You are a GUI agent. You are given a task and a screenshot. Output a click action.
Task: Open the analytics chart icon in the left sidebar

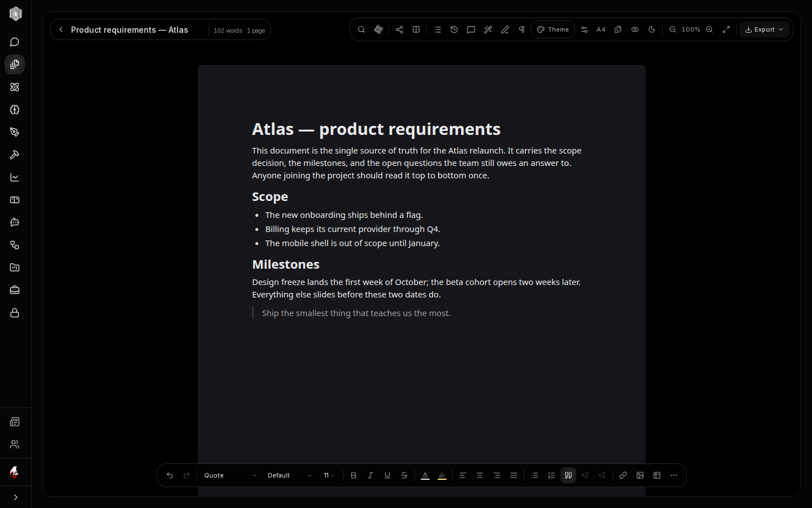click(x=15, y=177)
